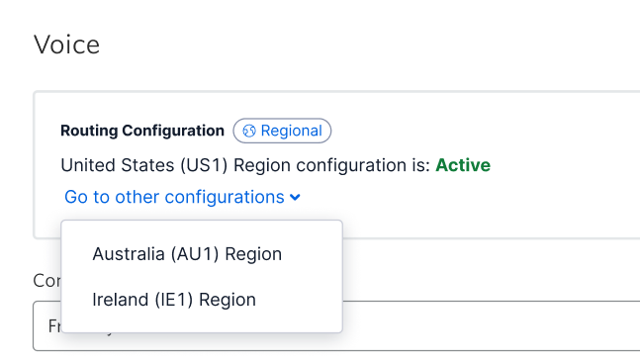
Task: Click the United States (US1) Region status line
Action: pyautogui.click(x=276, y=165)
